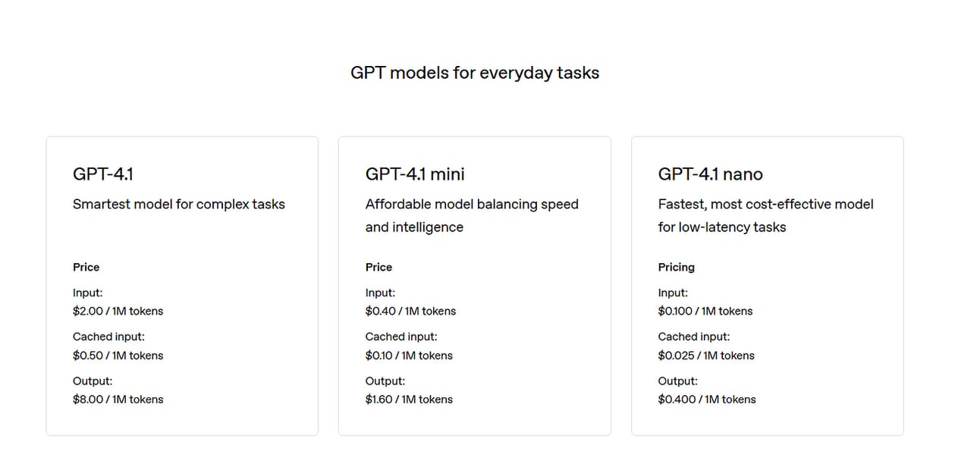The height and width of the screenshot is (464, 980).
Task: Click the $0.10 / 1M tokens cached price
Action: pyautogui.click(x=408, y=355)
